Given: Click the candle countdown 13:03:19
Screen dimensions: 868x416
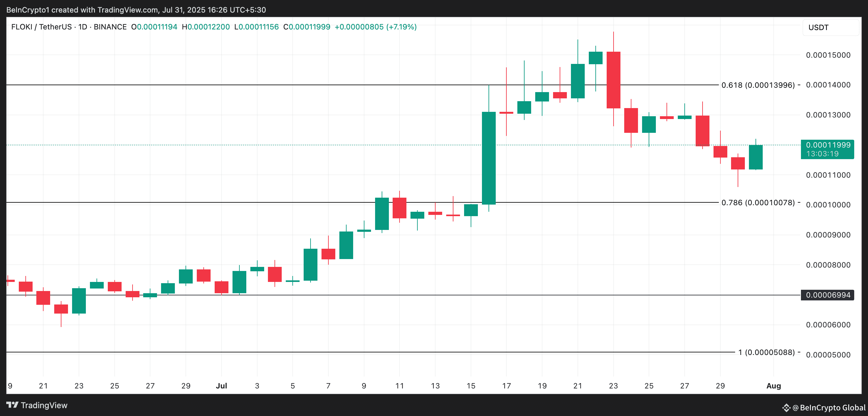Looking at the screenshot, I should 822,154.
